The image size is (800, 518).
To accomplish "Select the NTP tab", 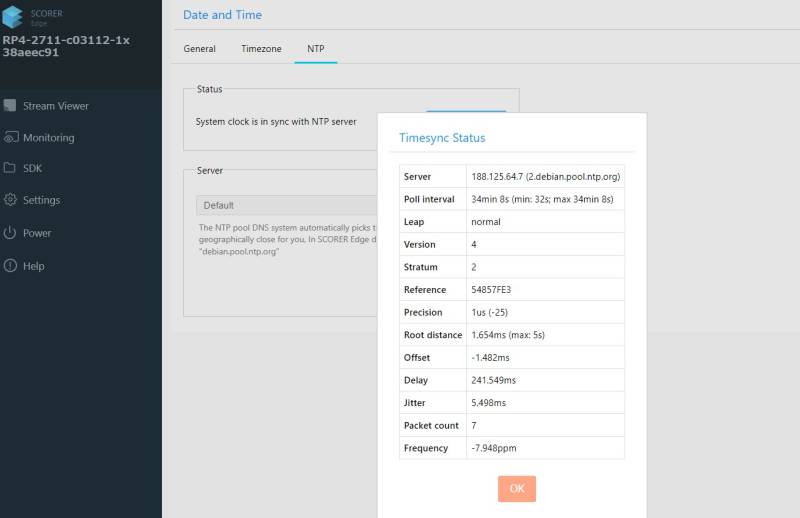I will click(x=315, y=48).
